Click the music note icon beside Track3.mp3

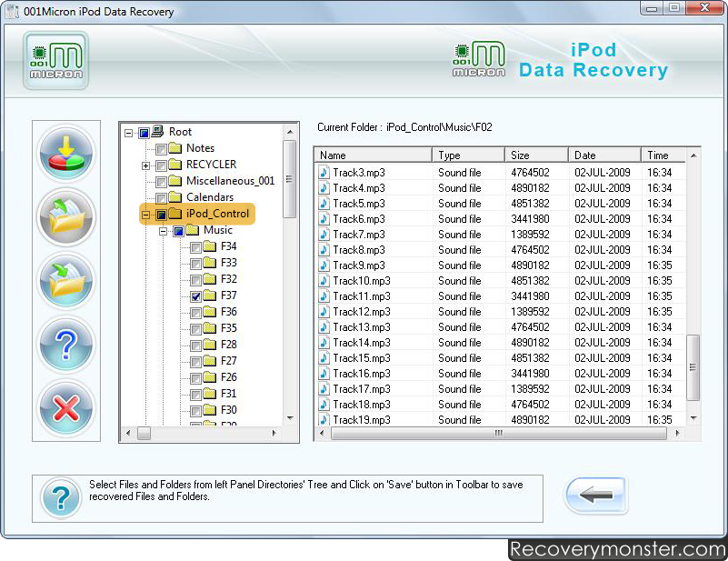tap(324, 172)
